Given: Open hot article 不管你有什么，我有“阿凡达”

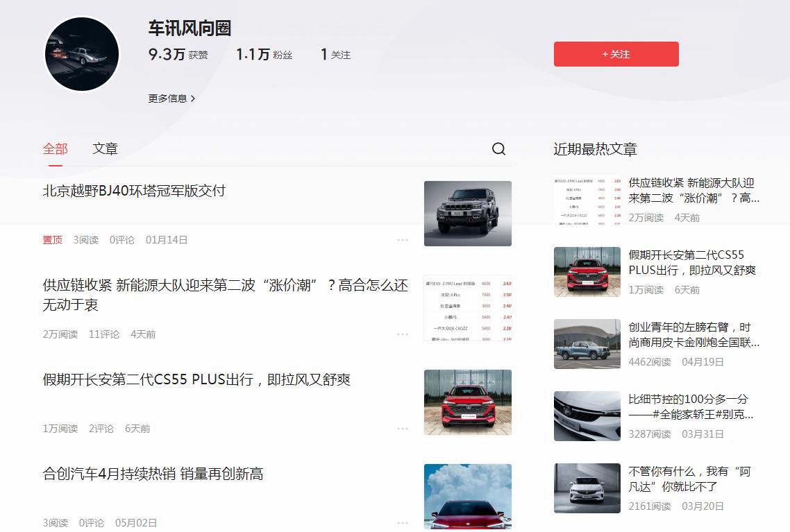Looking at the screenshot, I should (690, 479).
